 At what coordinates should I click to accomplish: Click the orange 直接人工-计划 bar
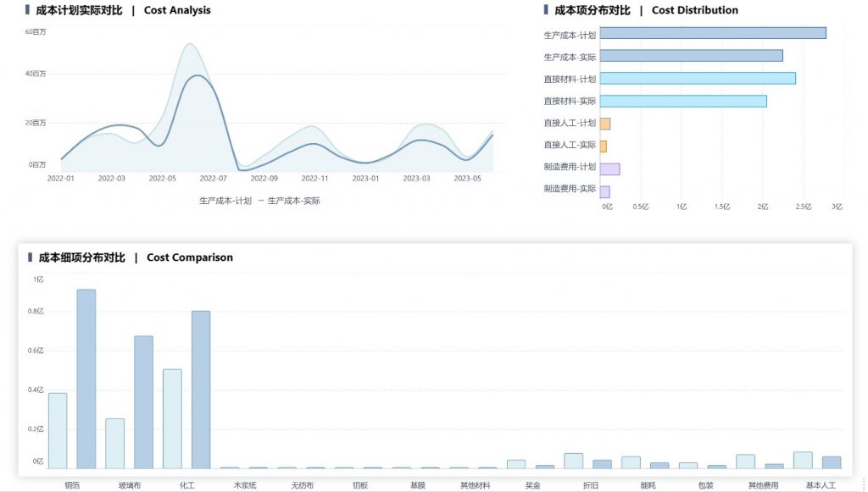[x=604, y=124]
